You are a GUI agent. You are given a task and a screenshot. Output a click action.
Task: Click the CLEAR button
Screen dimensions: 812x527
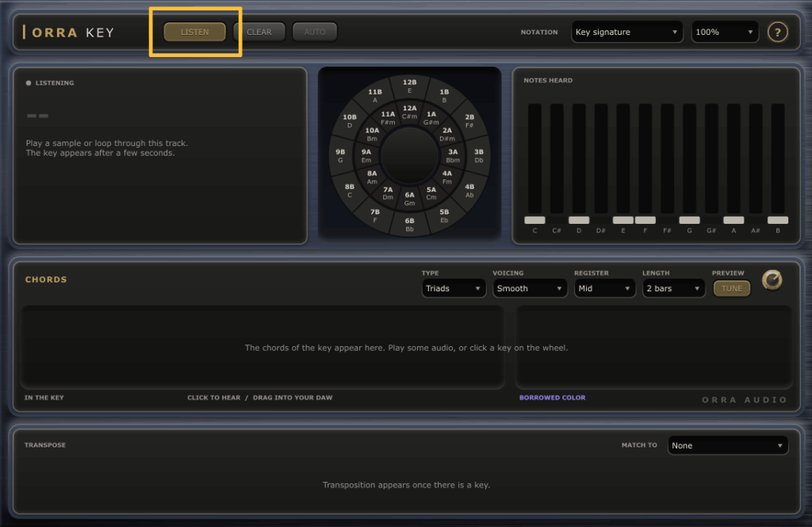(x=259, y=32)
